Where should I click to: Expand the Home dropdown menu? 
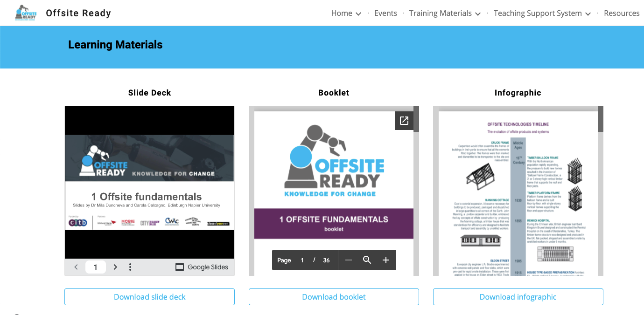358,14
